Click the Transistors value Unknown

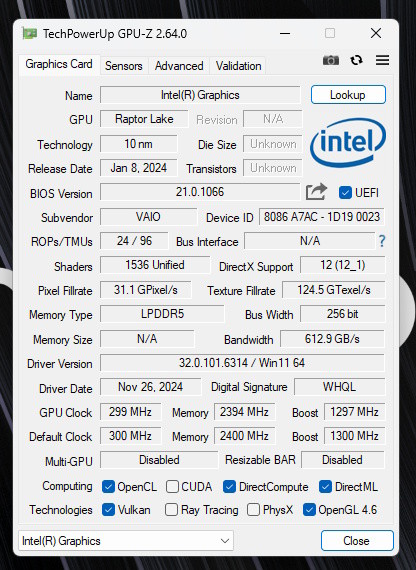click(x=273, y=168)
